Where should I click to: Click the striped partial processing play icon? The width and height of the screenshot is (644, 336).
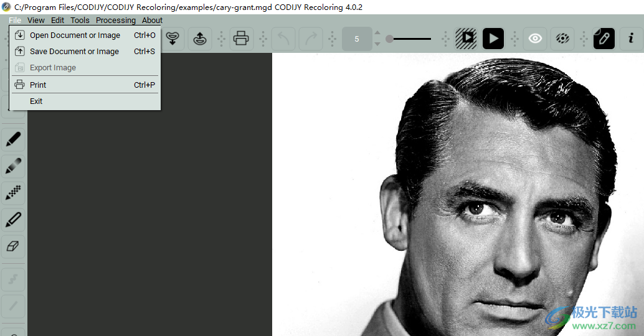coord(466,39)
